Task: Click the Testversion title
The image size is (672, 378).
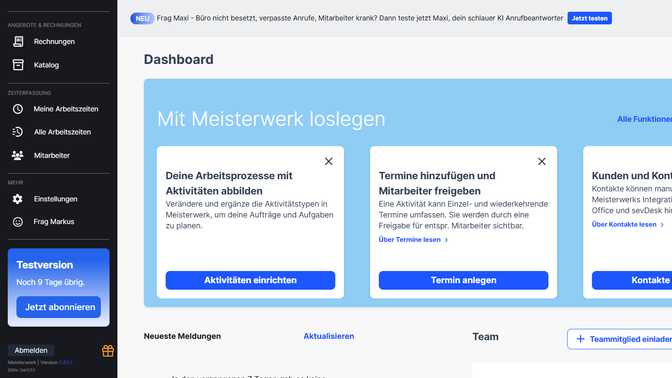Action: [x=45, y=265]
